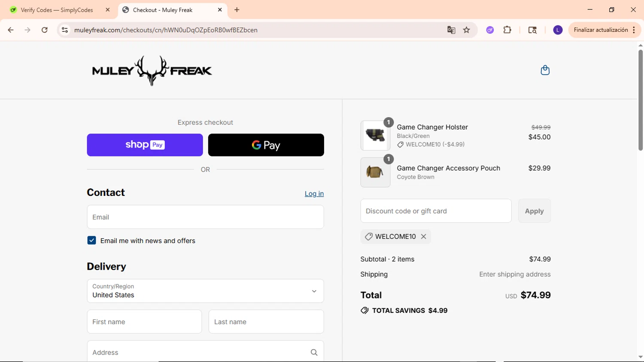Viewport: 644px width, 362px height.
Task: Click the Express checkout heading
Action: pyautogui.click(x=205, y=122)
